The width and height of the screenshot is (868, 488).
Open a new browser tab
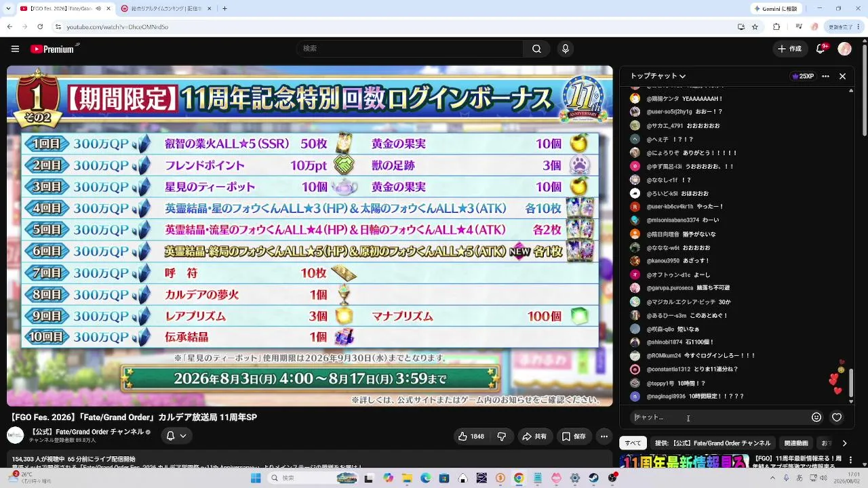tap(224, 9)
